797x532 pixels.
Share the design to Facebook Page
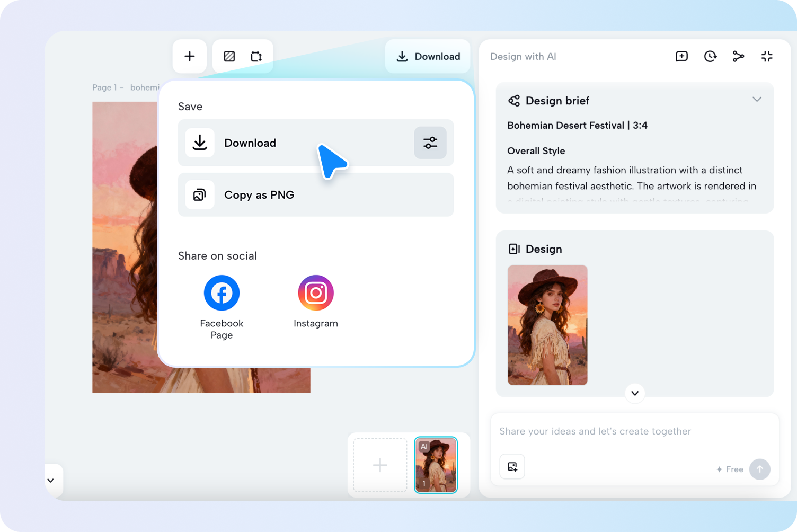[222, 293]
